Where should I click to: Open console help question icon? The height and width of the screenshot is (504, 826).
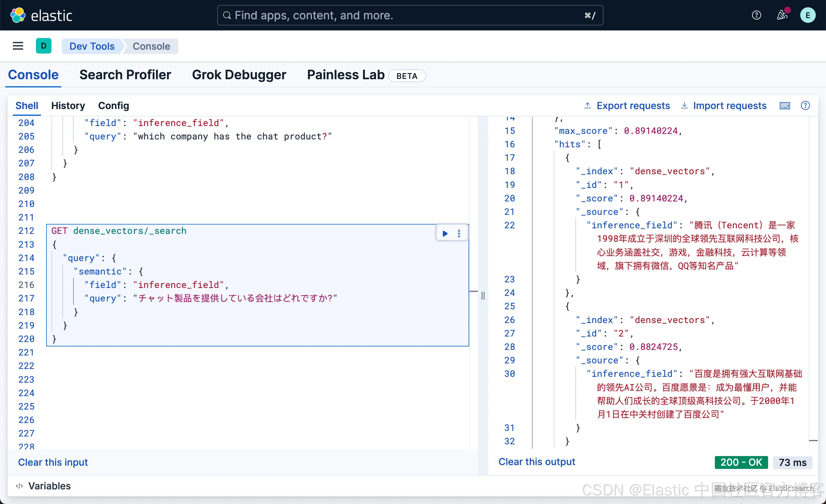[805, 106]
